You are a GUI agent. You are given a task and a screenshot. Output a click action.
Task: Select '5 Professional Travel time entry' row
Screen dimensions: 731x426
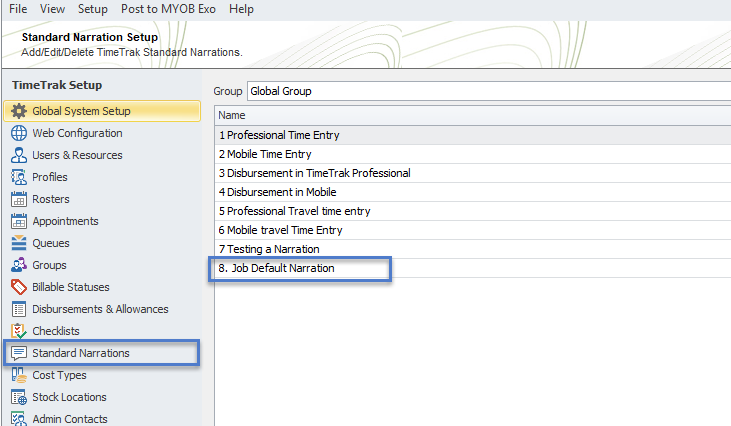click(473, 211)
